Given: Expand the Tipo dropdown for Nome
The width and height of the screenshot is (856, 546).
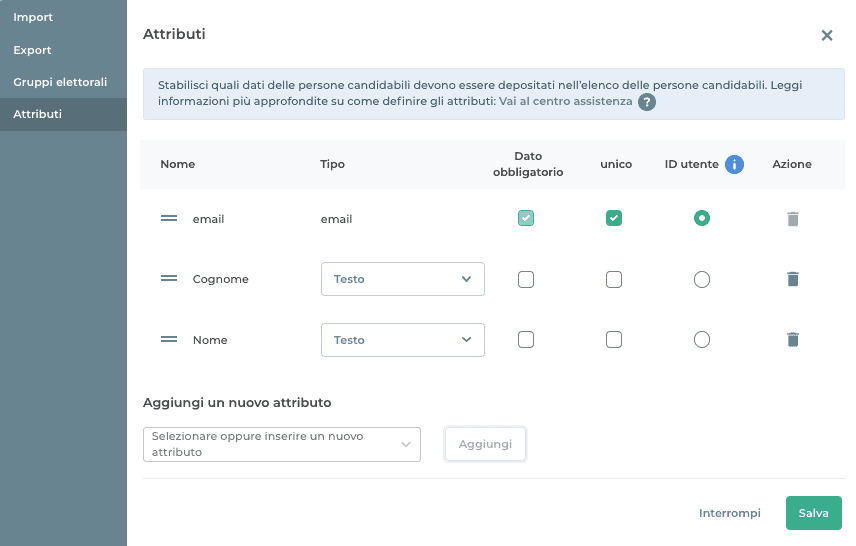Looking at the screenshot, I should coord(402,340).
